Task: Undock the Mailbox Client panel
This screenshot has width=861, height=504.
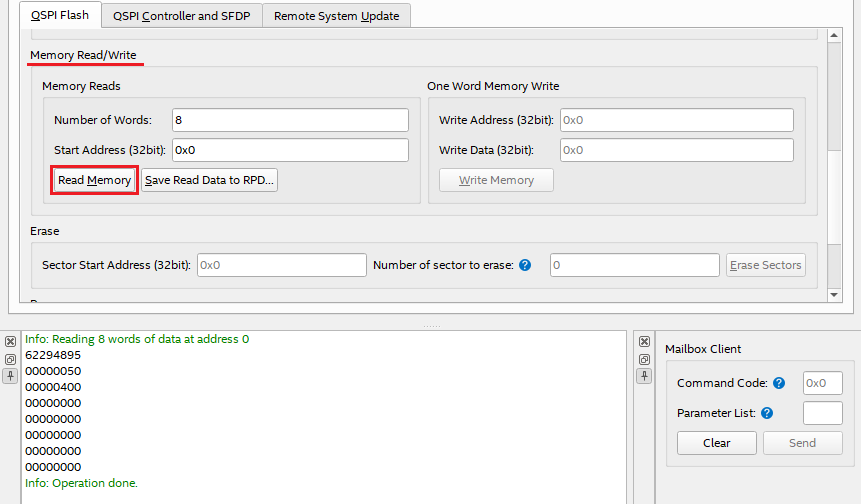Action: (644, 359)
